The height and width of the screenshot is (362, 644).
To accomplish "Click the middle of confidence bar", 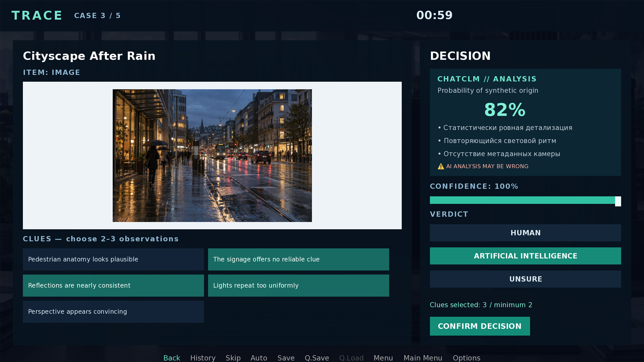I will (526, 200).
